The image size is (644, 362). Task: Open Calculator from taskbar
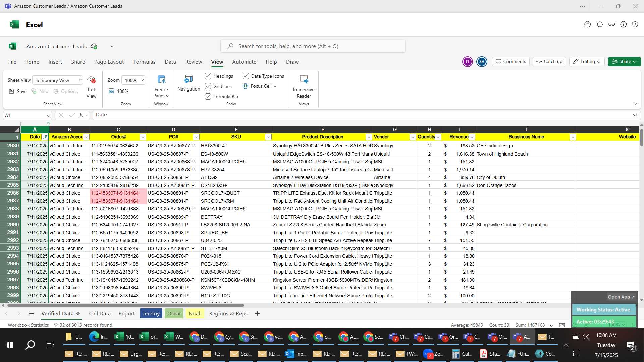[463, 354]
